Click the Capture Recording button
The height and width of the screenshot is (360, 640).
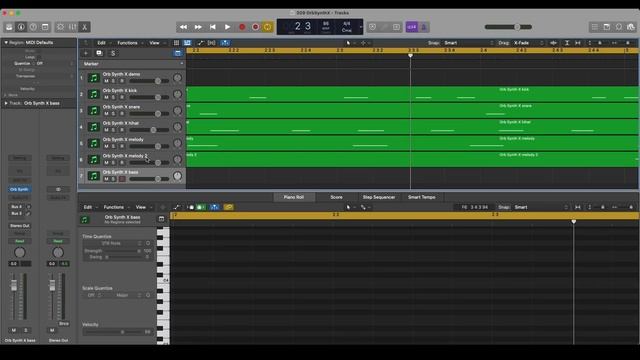point(256,27)
